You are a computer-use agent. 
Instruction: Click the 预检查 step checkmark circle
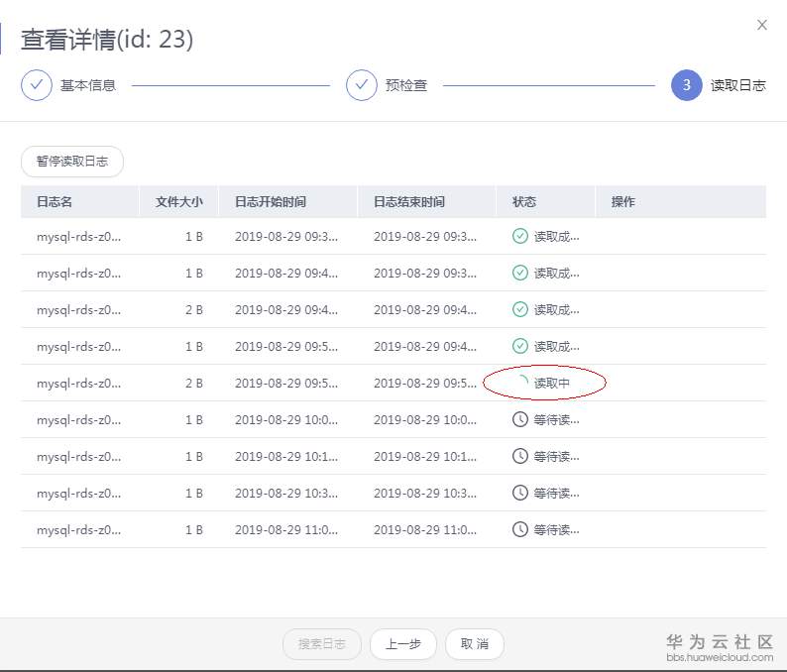[362, 85]
